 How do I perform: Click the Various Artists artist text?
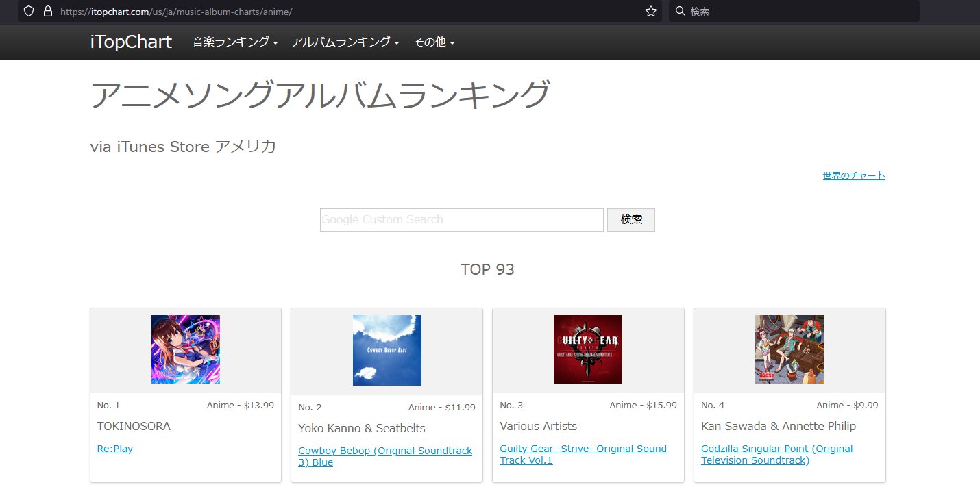[x=539, y=426]
